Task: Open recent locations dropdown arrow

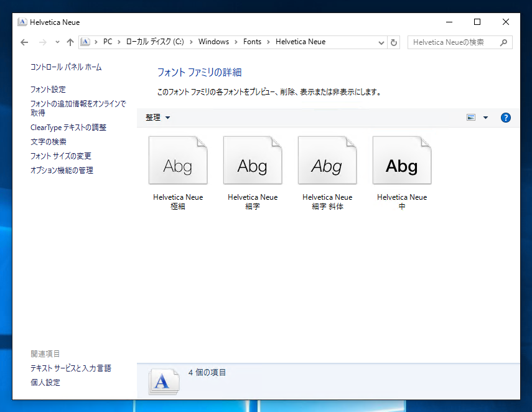Action: click(57, 42)
